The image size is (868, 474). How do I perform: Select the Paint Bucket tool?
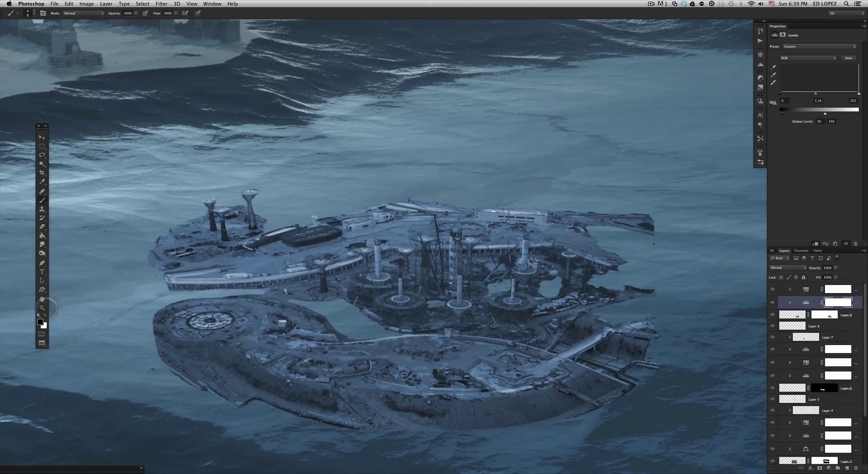click(x=42, y=236)
